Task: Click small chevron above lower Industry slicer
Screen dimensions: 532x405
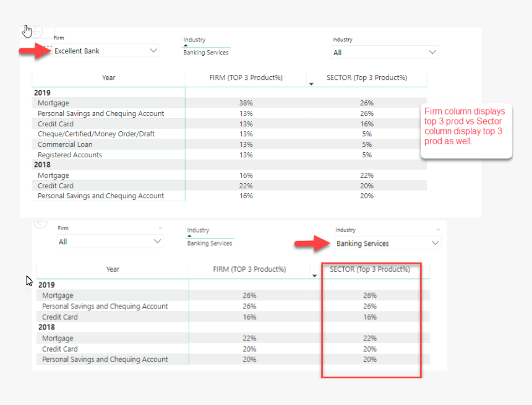Action: coord(438,230)
